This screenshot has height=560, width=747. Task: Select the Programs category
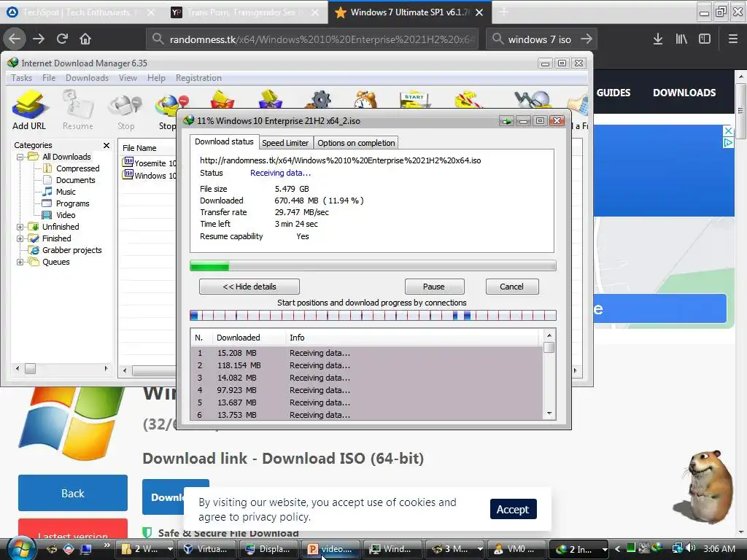[x=72, y=203]
